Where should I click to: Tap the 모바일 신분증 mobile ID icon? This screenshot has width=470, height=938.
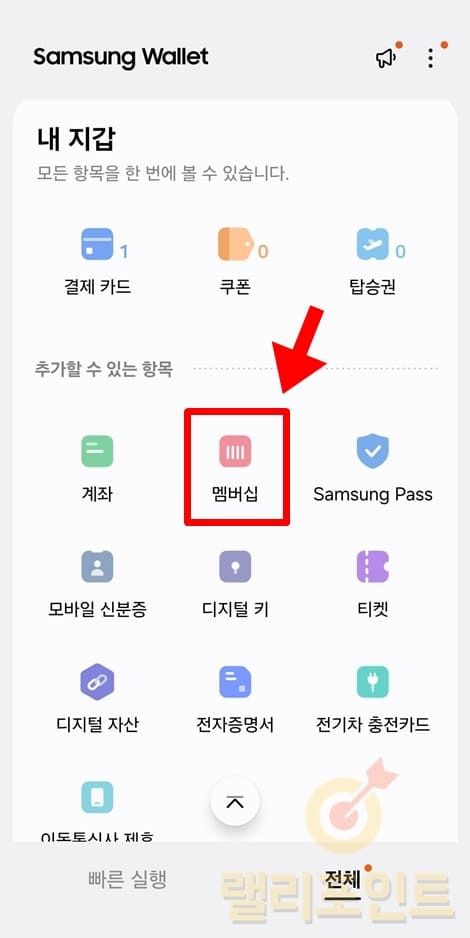click(x=97, y=567)
